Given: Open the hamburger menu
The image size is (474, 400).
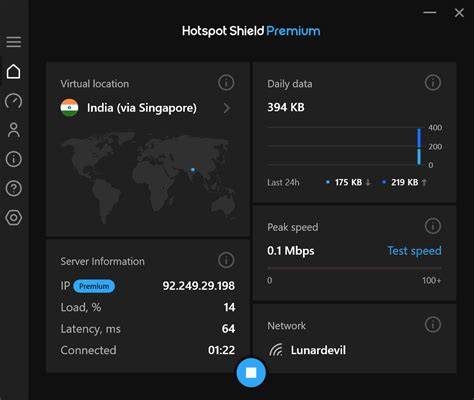Looking at the screenshot, I should point(14,42).
